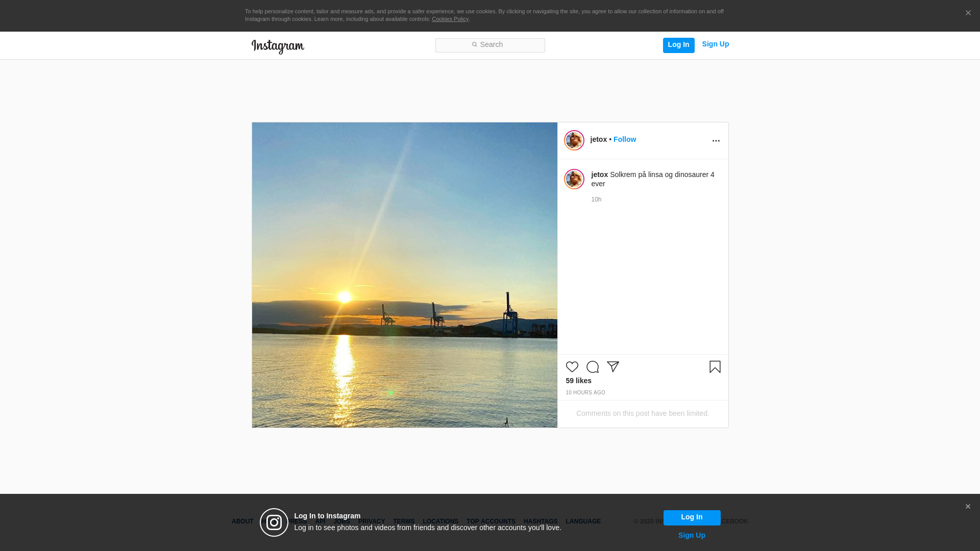The height and width of the screenshot is (551, 980).
Task: Close the bottom Log In banner
Action: (968, 507)
